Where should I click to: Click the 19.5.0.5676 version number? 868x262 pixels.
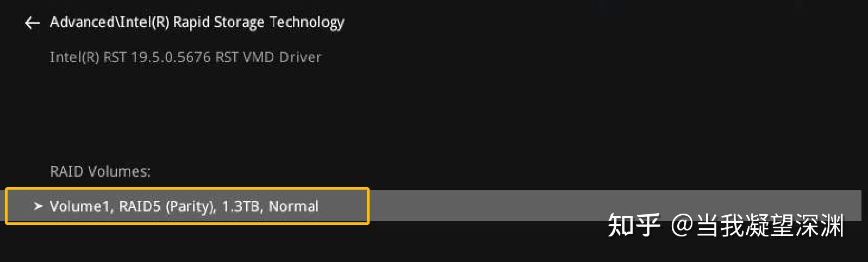point(171,57)
